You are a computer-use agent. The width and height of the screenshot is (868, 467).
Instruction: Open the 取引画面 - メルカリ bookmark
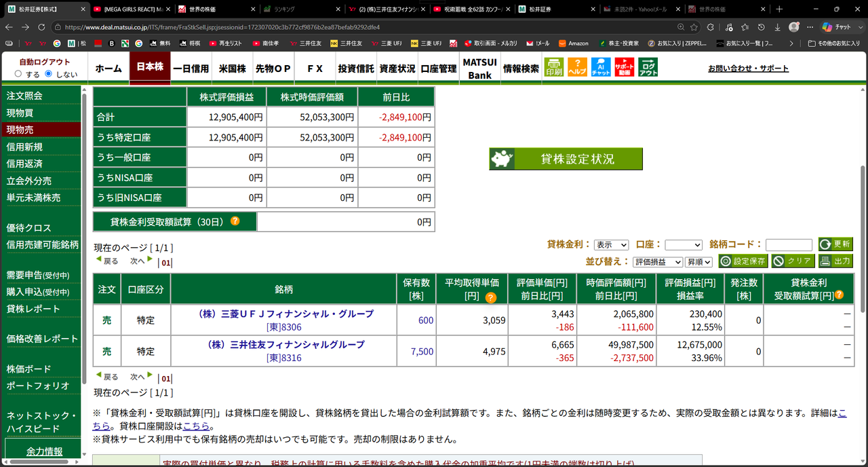[x=490, y=43]
